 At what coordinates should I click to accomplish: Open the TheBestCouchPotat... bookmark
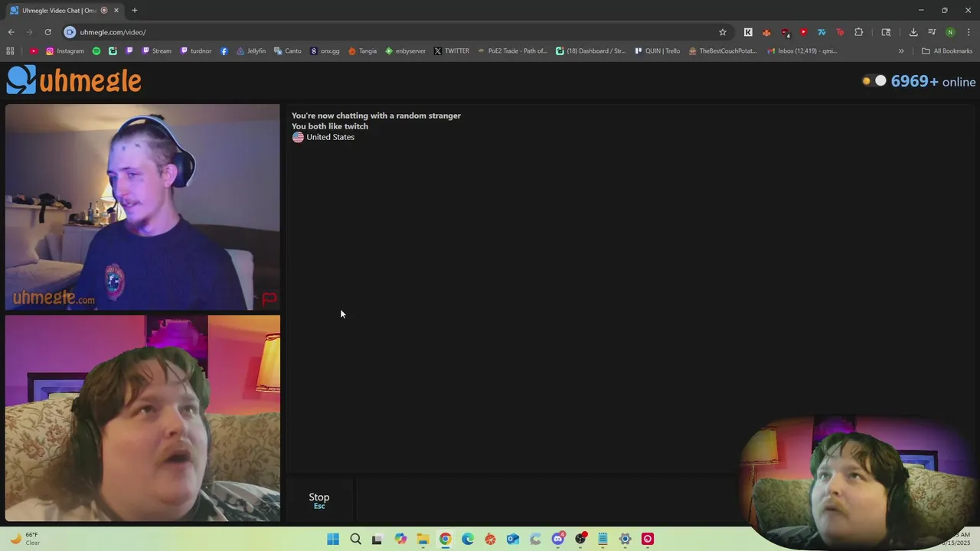click(722, 51)
